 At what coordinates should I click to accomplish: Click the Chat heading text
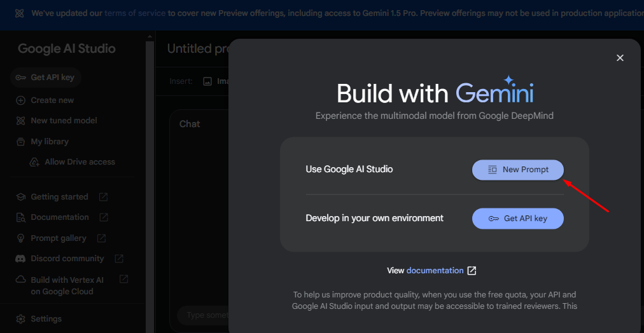point(190,124)
